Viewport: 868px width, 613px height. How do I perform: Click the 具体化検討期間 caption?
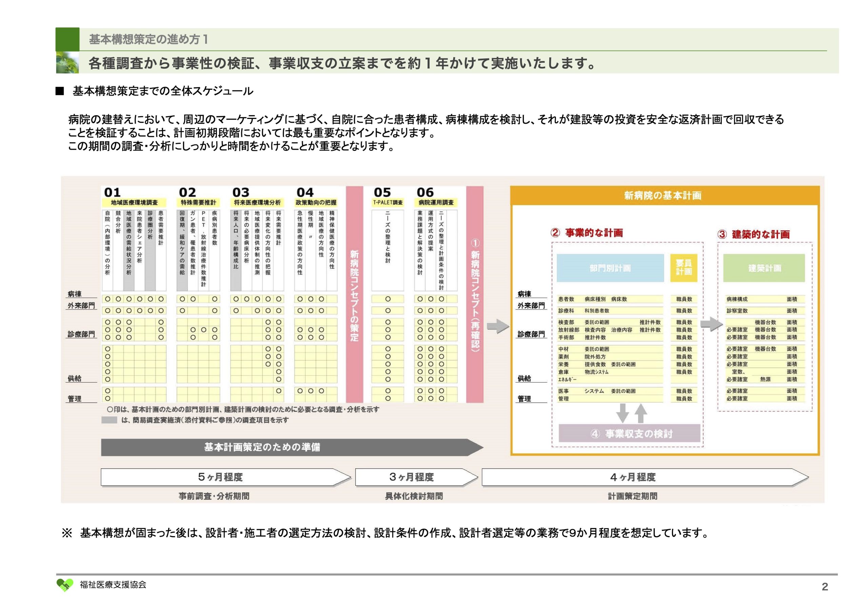414,496
